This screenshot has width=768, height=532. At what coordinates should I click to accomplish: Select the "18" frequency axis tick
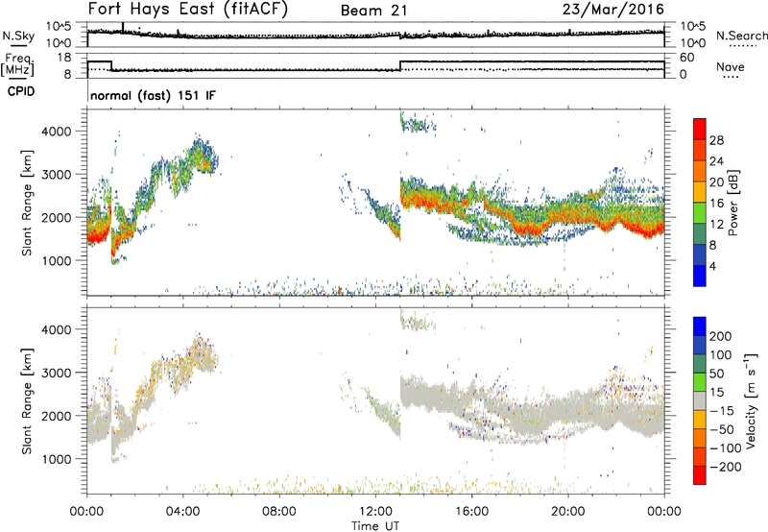[63, 58]
